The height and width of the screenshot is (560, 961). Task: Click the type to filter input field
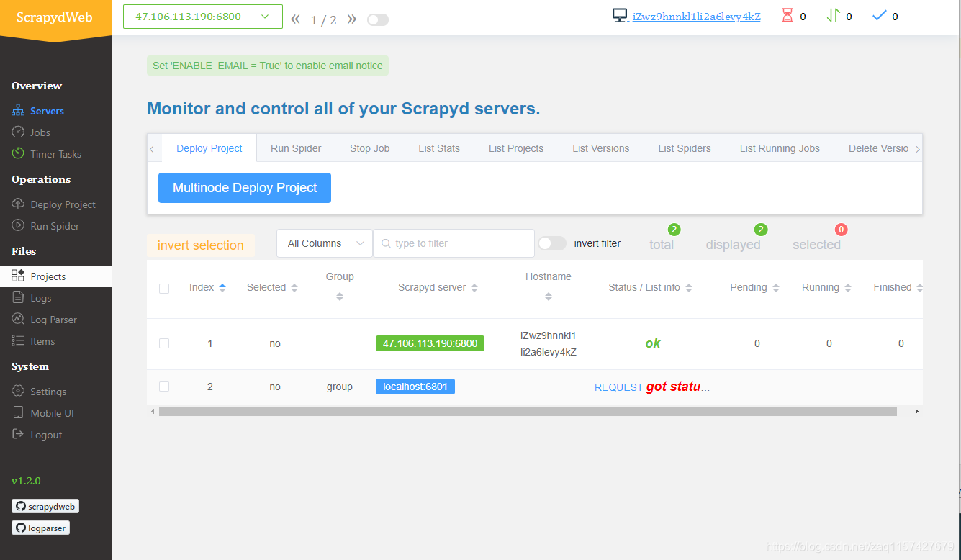pyautogui.click(x=454, y=243)
